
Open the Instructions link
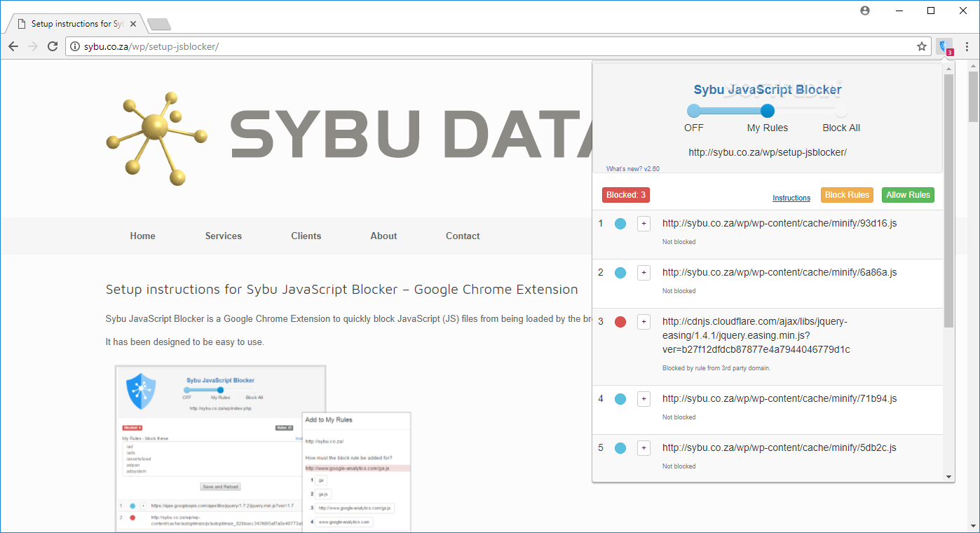[791, 198]
